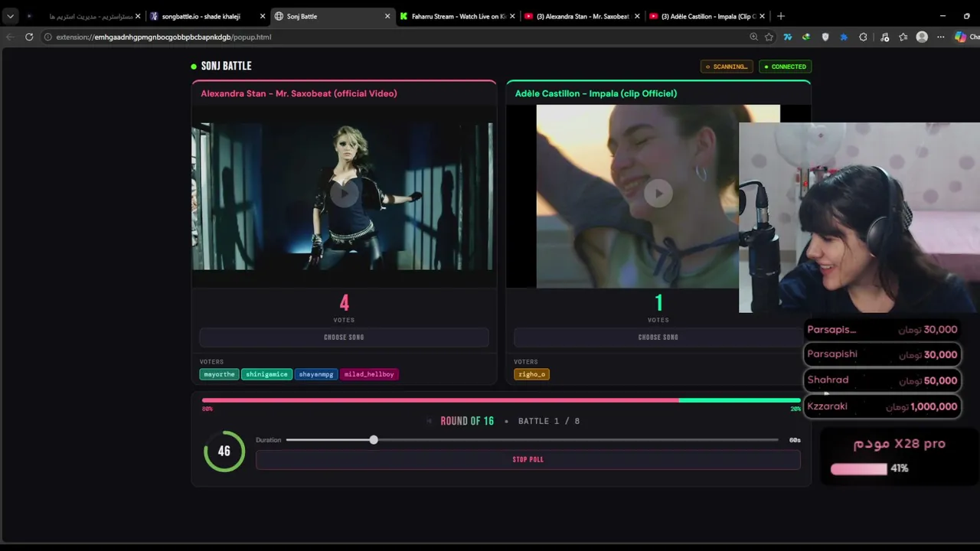
Task: Click the Alexandra Stan – Mr. Saxobeat title
Action: pyautogui.click(x=299, y=93)
